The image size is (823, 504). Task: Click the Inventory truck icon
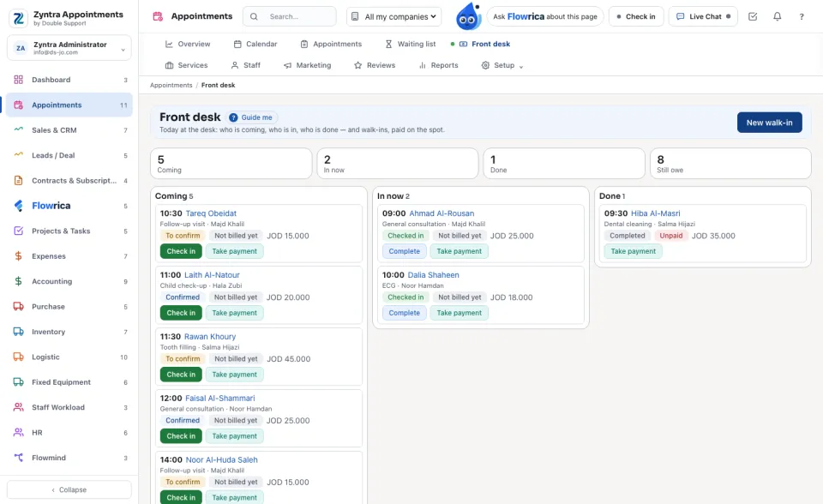tap(18, 332)
